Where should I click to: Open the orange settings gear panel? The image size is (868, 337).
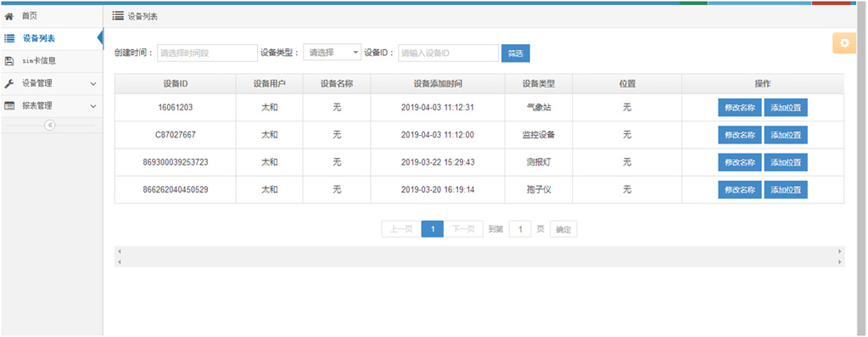pyautogui.click(x=844, y=42)
